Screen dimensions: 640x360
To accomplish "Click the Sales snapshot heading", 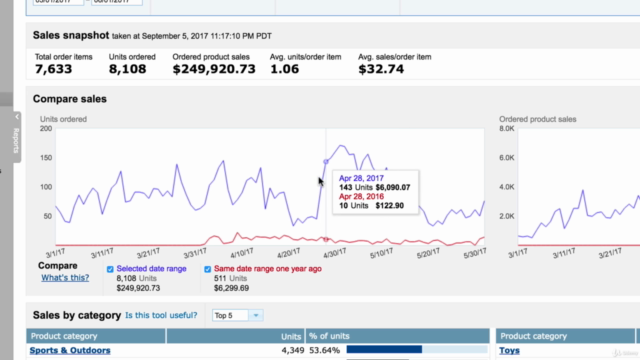I will point(71,36).
